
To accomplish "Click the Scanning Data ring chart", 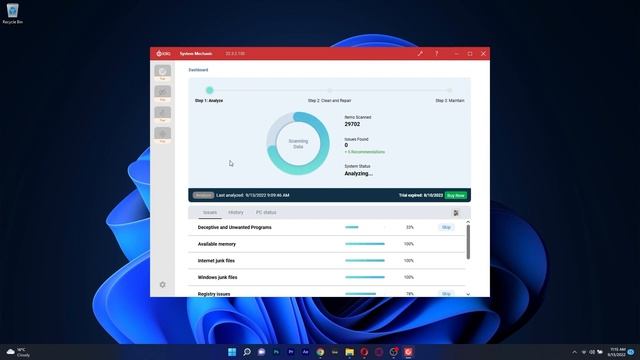I will [x=298, y=144].
